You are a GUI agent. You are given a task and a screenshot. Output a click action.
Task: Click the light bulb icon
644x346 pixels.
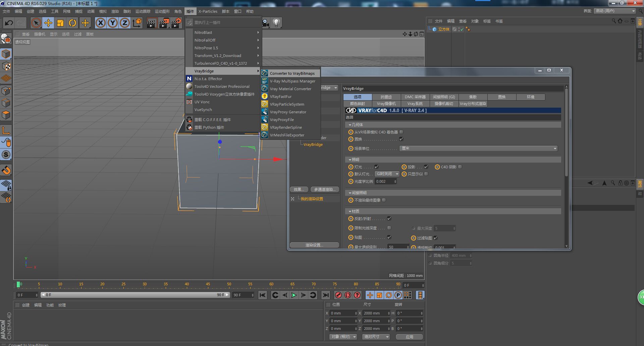[x=276, y=23]
